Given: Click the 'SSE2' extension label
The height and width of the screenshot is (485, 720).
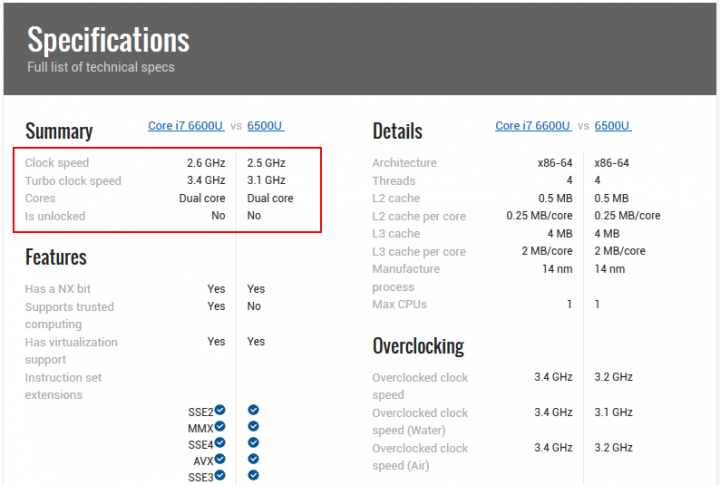Looking at the screenshot, I should 201,412.
